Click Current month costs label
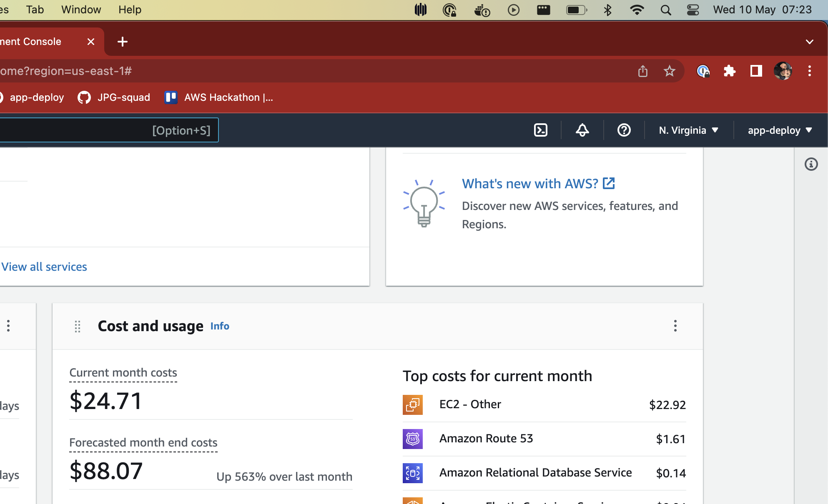Screen dimensions: 828x504 (x=123, y=372)
